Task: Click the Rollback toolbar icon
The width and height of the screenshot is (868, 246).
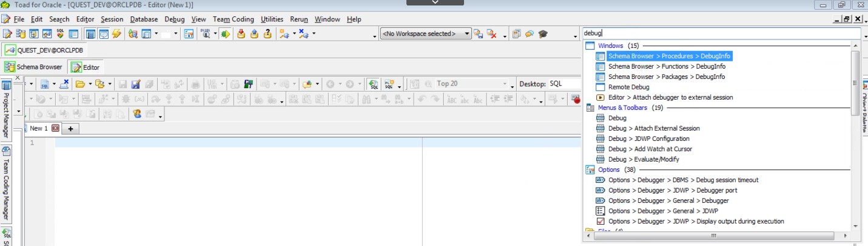Action: tap(254, 34)
